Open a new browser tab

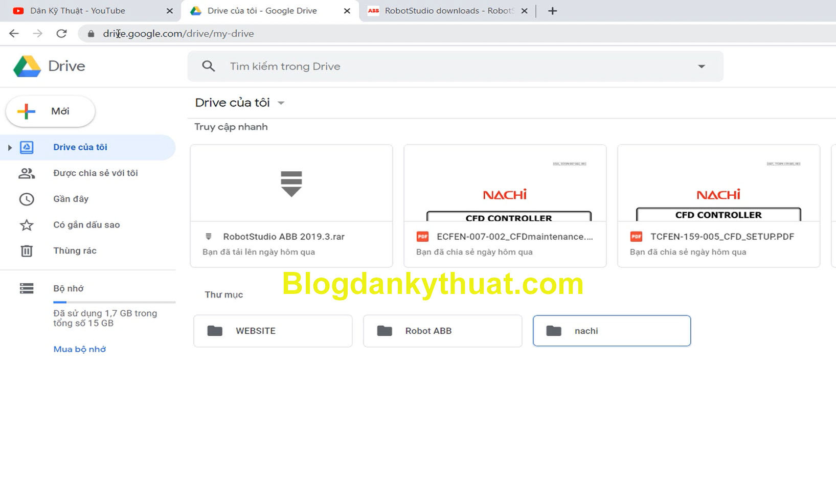(x=552, y=11)
